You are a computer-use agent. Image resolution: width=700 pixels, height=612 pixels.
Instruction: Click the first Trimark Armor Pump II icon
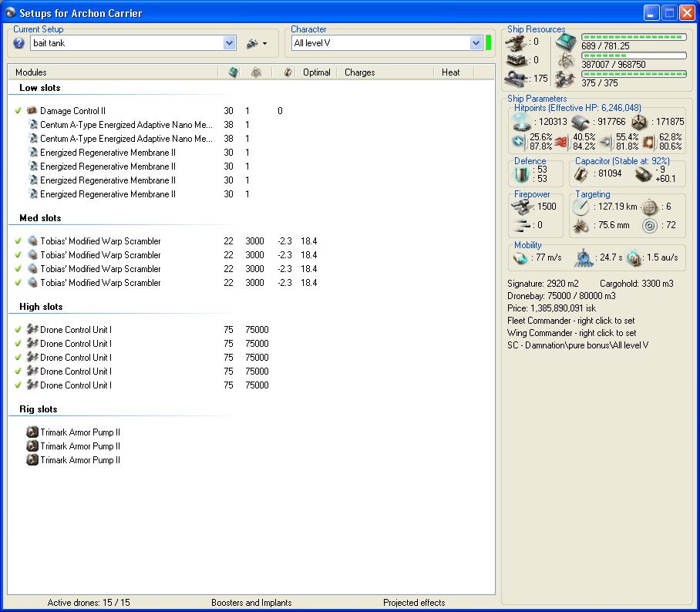[x=32, y=432]
